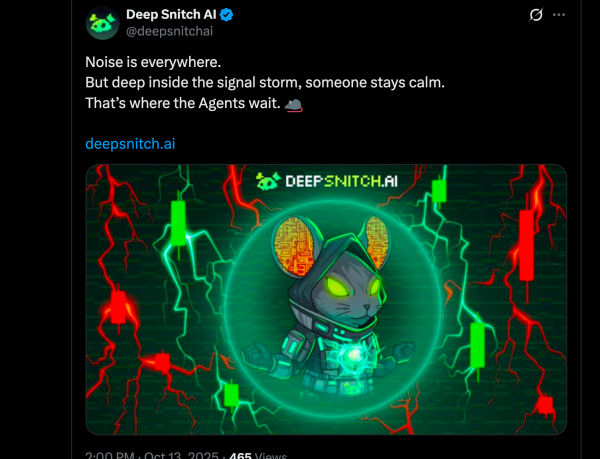
Task: Click the blue verified badge
Action: click(227, 15)
